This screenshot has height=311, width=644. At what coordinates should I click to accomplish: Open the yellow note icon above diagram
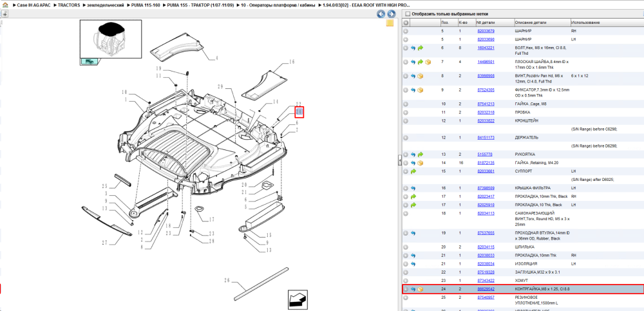pos(390,23)
